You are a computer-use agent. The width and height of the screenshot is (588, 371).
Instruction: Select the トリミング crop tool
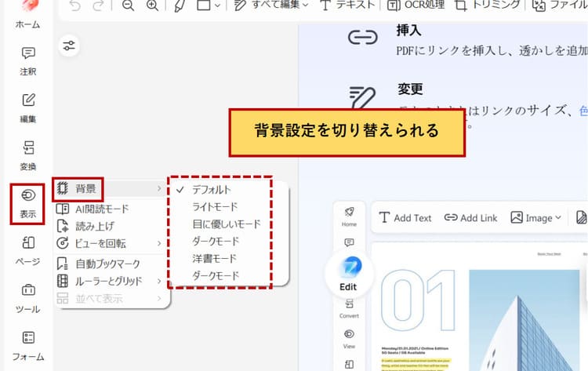point(488,5)
